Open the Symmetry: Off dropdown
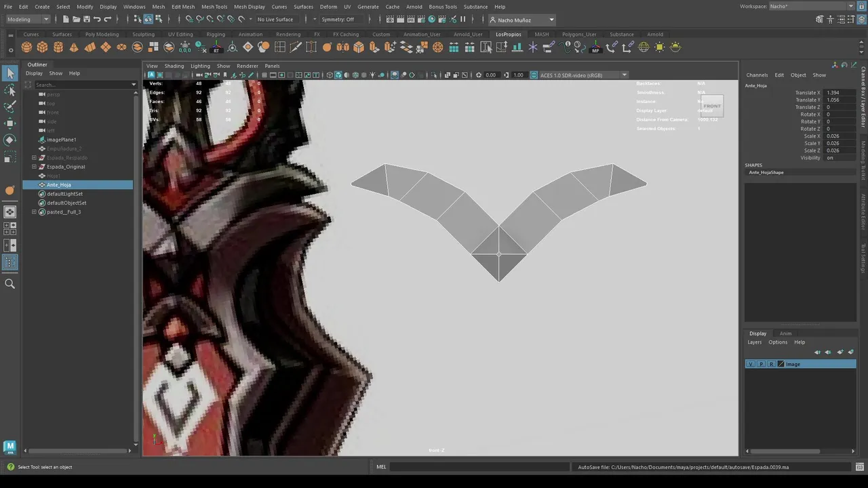This screenshot has width=868, height=488. pyautogui.click(x=341, y=19)
